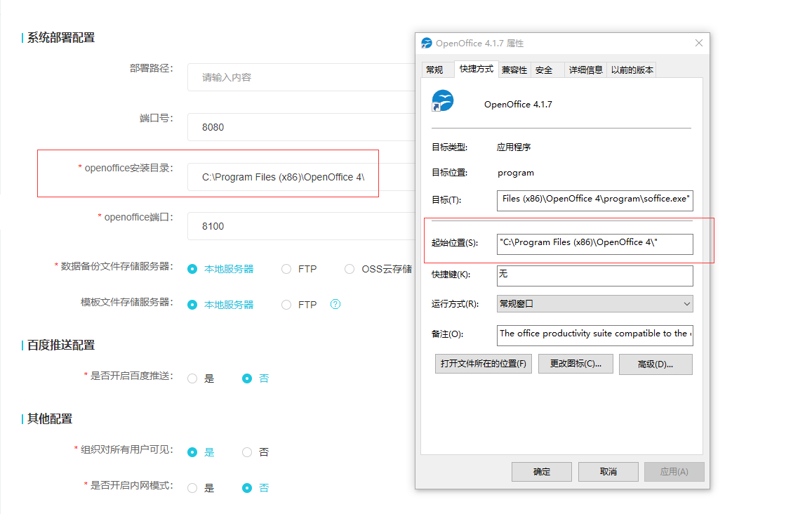Click the 百度推送配置 heading
Viewport: 812px width, 514px height.
click(x=60, y=345)
